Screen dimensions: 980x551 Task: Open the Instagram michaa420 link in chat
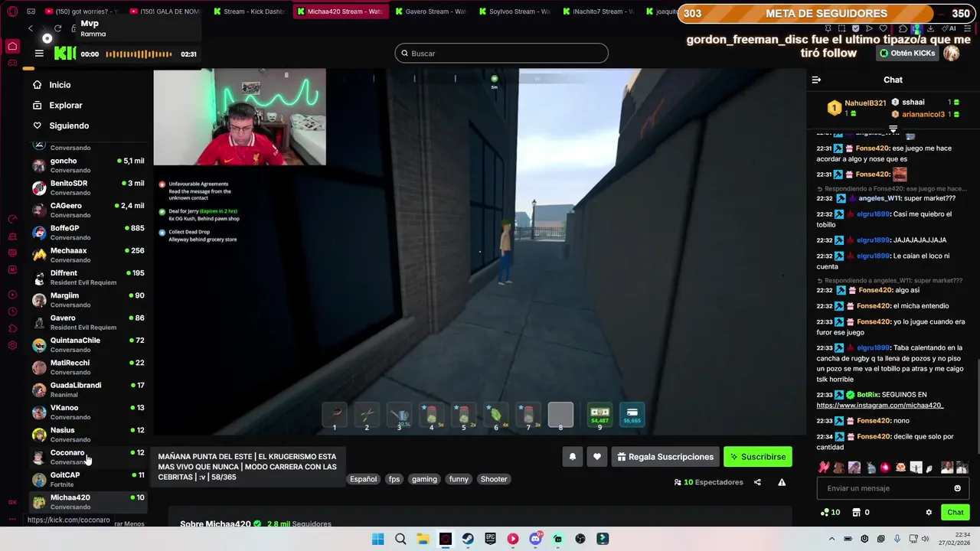tap(880, 406)
